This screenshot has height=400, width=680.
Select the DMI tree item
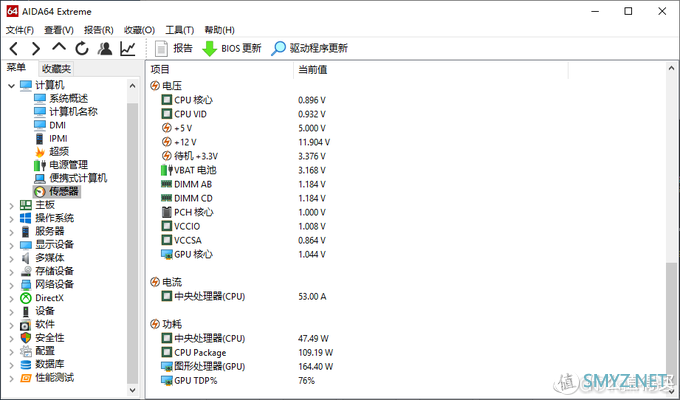tap(57, 125)
